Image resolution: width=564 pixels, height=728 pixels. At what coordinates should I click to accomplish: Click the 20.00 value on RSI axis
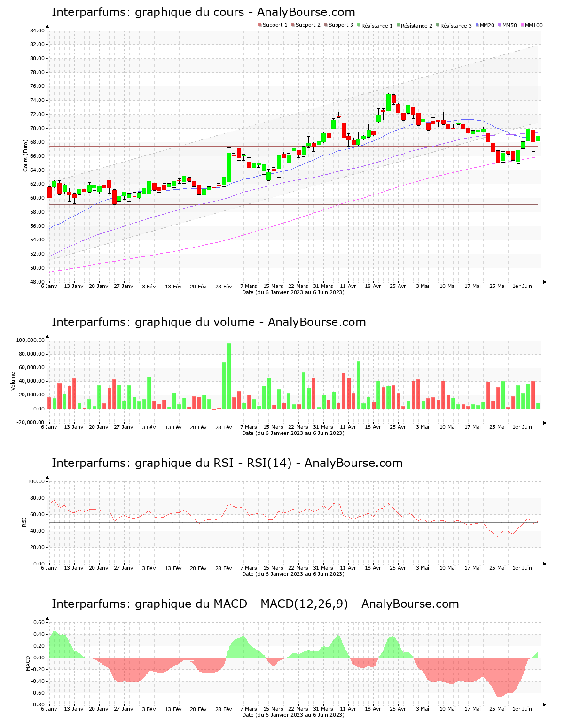pyautogui.click(x=38, y=547)
